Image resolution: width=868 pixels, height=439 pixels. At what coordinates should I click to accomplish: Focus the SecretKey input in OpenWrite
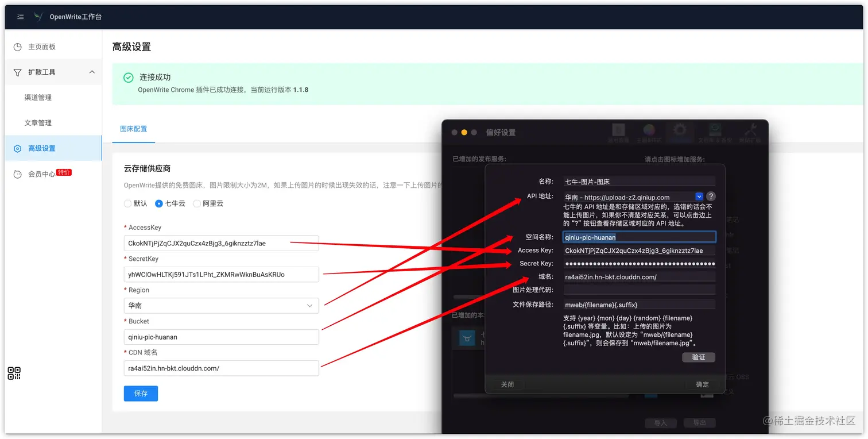(x=221, y=274)
